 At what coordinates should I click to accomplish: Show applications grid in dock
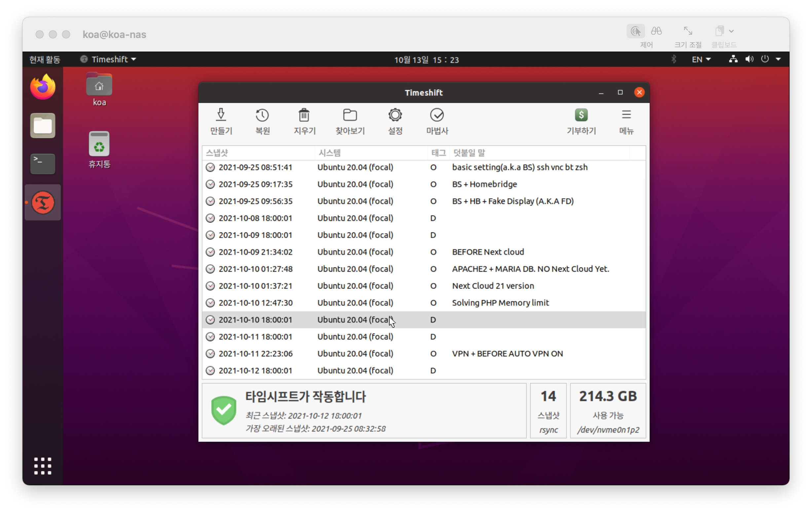pyautogui.click(x=43, y=466)
